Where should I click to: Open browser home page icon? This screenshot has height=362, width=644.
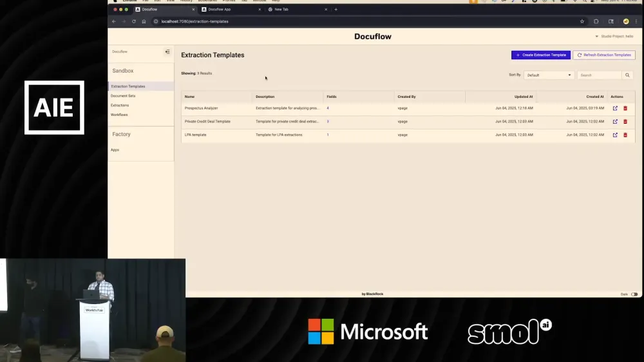click(144, 21)
